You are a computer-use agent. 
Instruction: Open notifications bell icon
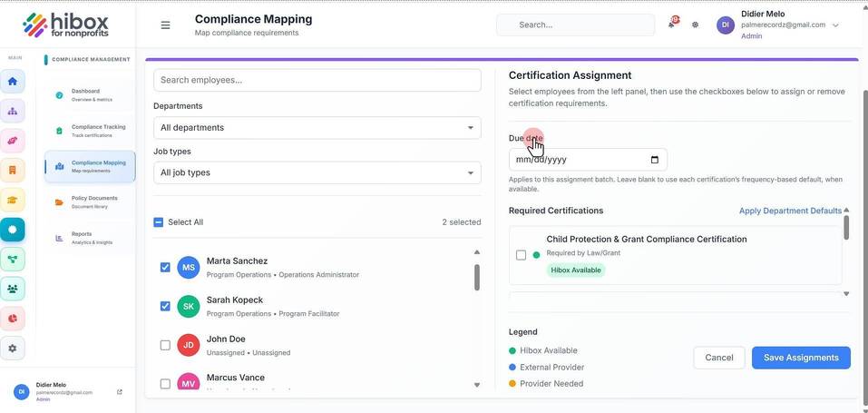[x=672, y=24]
